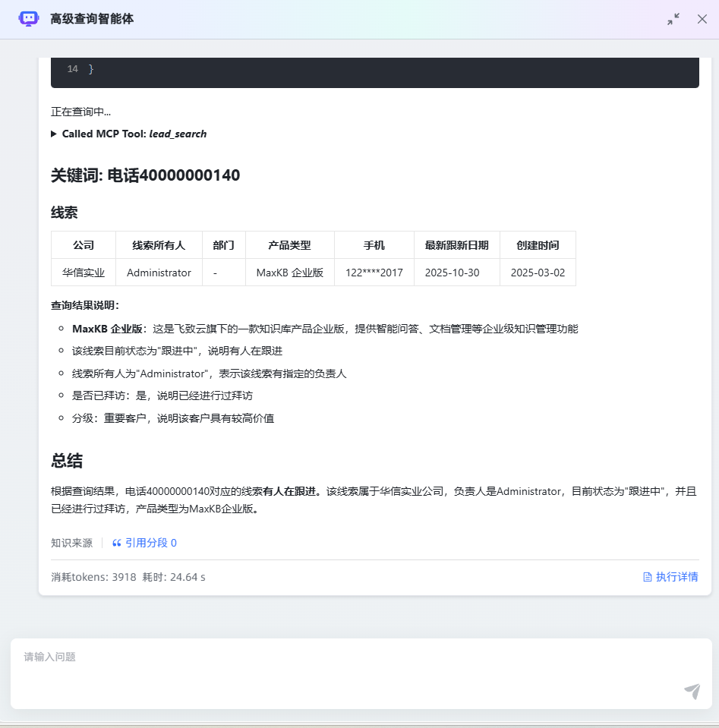Open 执行详情 execution details
This screenshot has height=728, width=719.
670,577
